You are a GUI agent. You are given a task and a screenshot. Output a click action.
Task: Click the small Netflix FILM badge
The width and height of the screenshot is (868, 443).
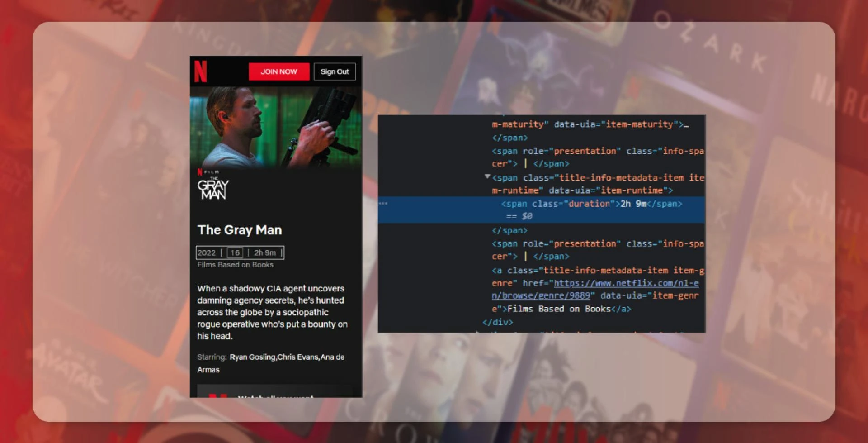point(208,172)
